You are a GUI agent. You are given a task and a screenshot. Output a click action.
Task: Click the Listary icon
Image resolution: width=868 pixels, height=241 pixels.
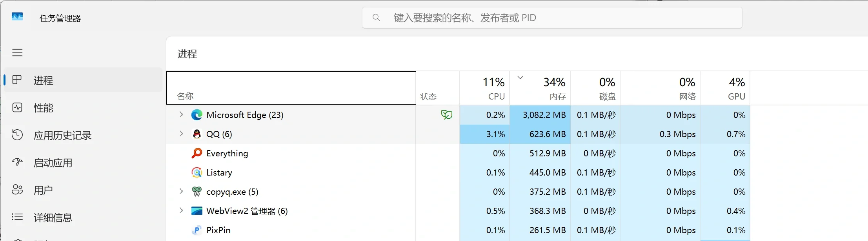[197, 172]
